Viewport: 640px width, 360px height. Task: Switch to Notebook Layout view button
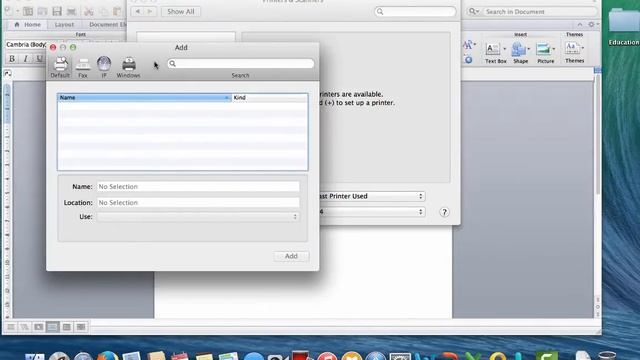(67, 327)
